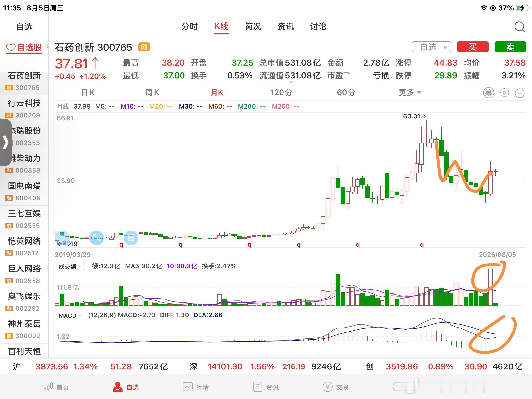The image size is (532, 399).
Task: Select 三七互娱 in the watchlist
Action: point(24,219)
